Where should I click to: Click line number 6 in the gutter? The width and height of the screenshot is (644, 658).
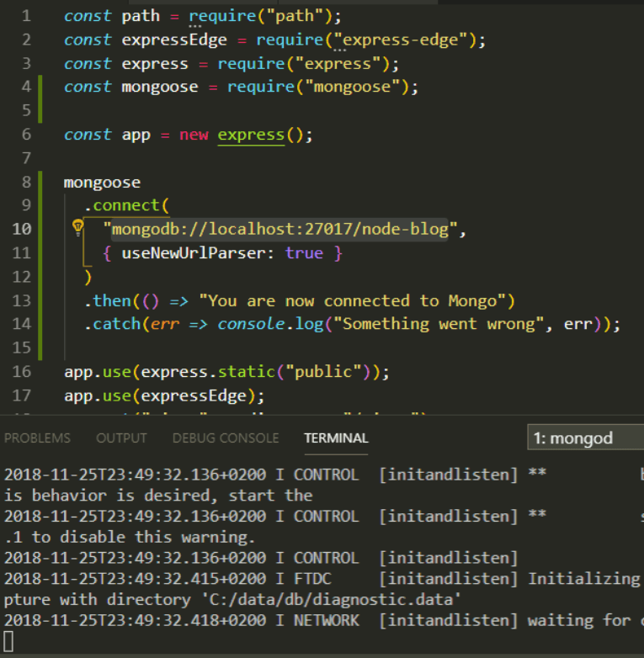click(26, 135)
